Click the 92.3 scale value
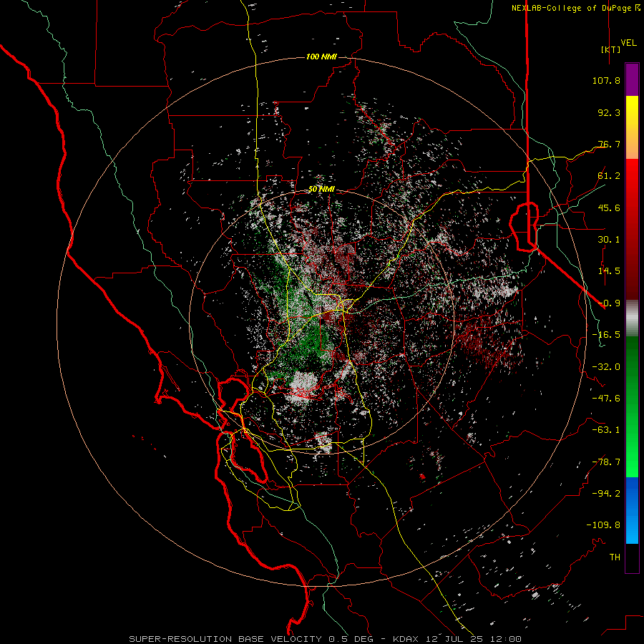The height and width of the screenshot is (644, 644). tap(609, 112)
